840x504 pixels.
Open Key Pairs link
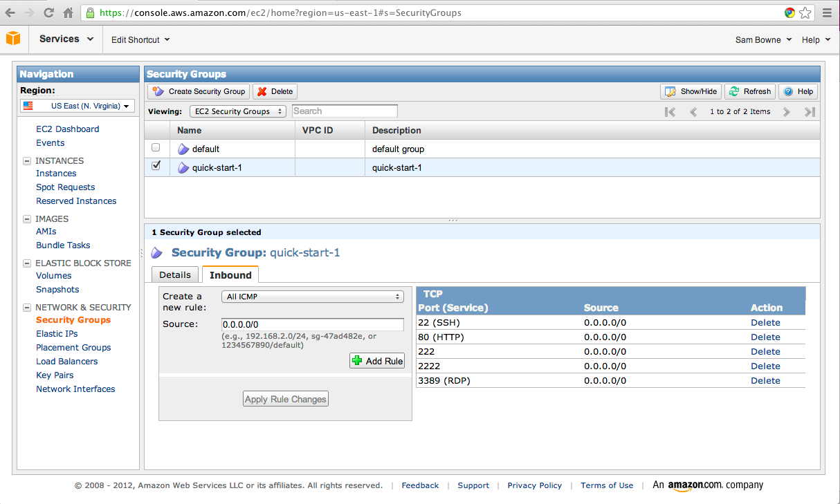point(55,375)
